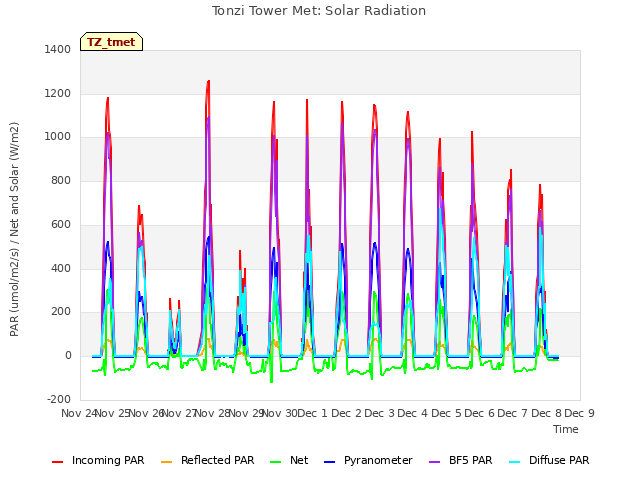Click the Dec 9 x-axis date label
The height and width of the screenshot is (480, 640).
pos(579,413)
